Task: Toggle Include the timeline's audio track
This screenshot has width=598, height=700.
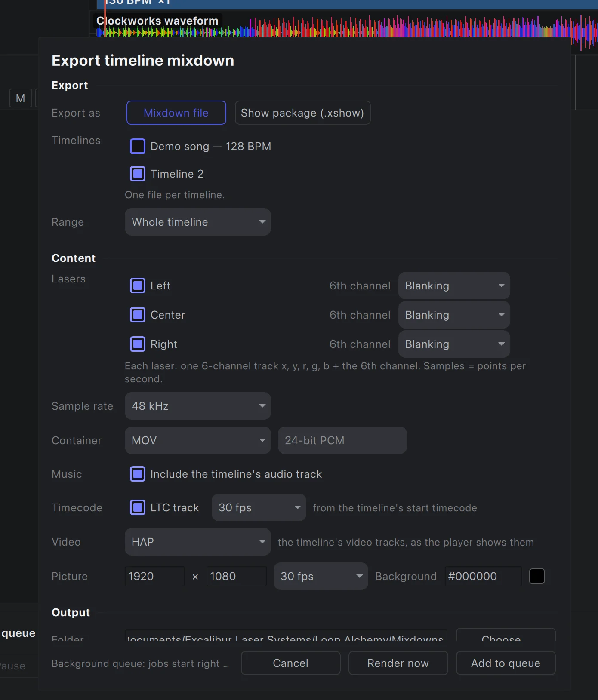Action: click(x=138, y=474)
